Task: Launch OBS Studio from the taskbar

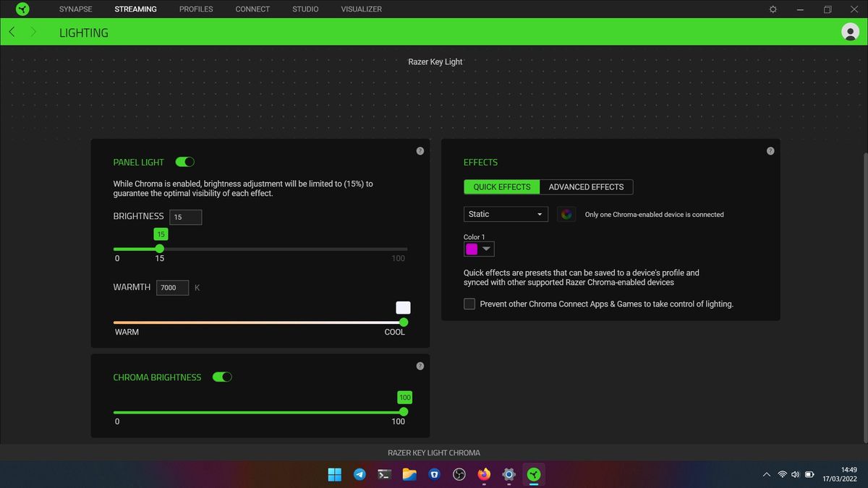Action: (459, 474)
